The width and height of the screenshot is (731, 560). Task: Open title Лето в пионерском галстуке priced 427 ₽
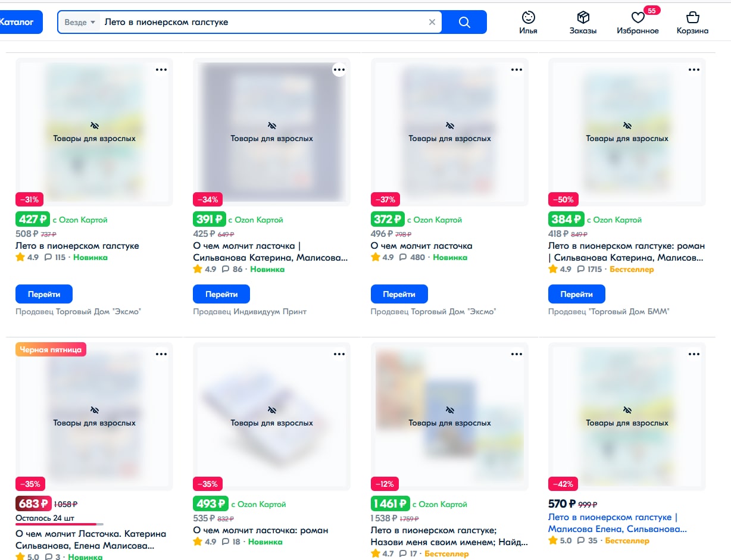pyautogui.click(x=77, y=246)
